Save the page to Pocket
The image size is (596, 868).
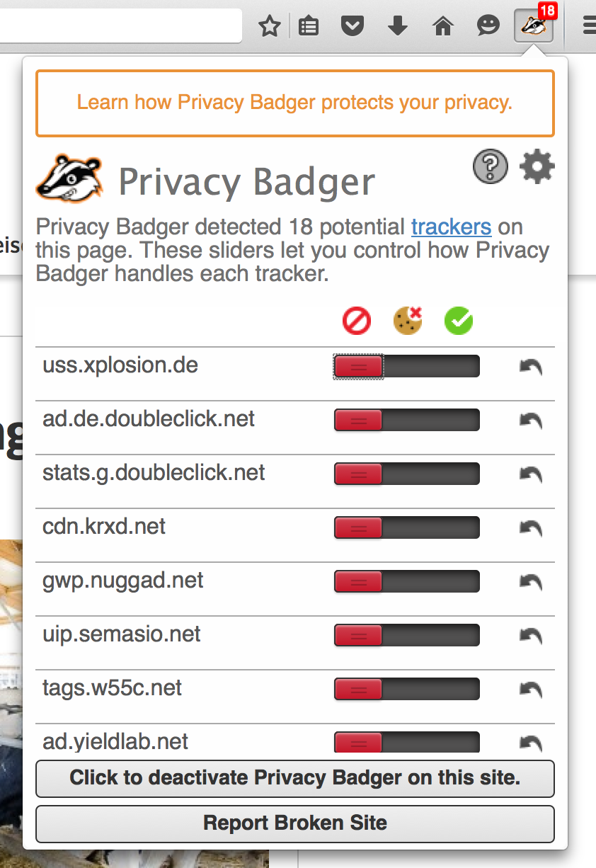[352, 25]
